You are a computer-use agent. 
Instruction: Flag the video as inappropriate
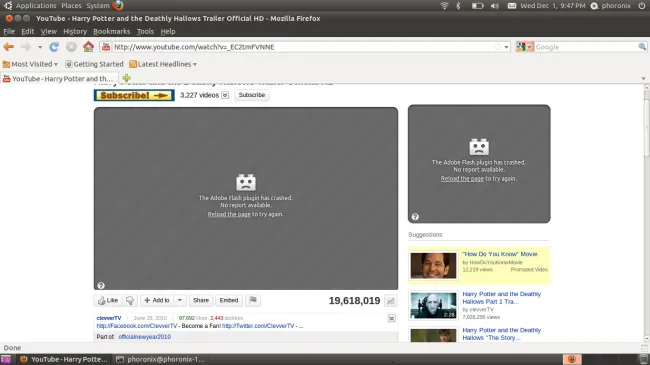point(253,300)
